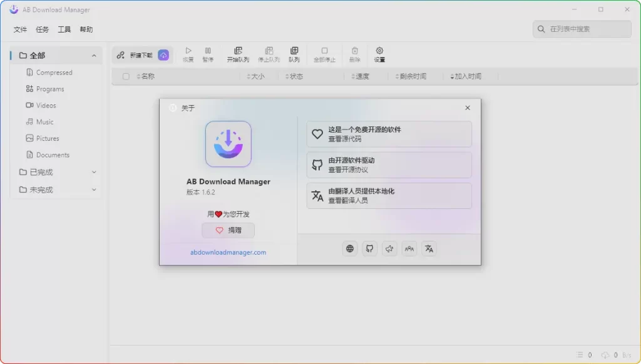Select the Compressed category

pos(55,73)
